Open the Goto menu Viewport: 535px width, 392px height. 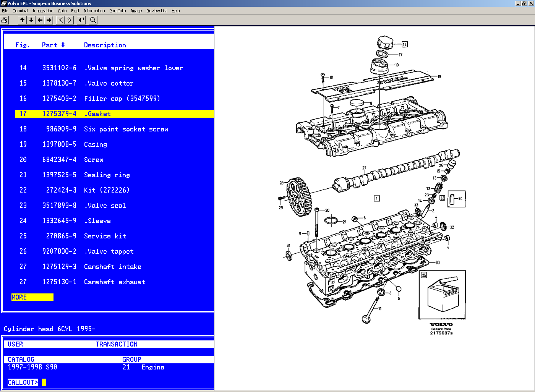pyautogui.click(x=62, y=11)
